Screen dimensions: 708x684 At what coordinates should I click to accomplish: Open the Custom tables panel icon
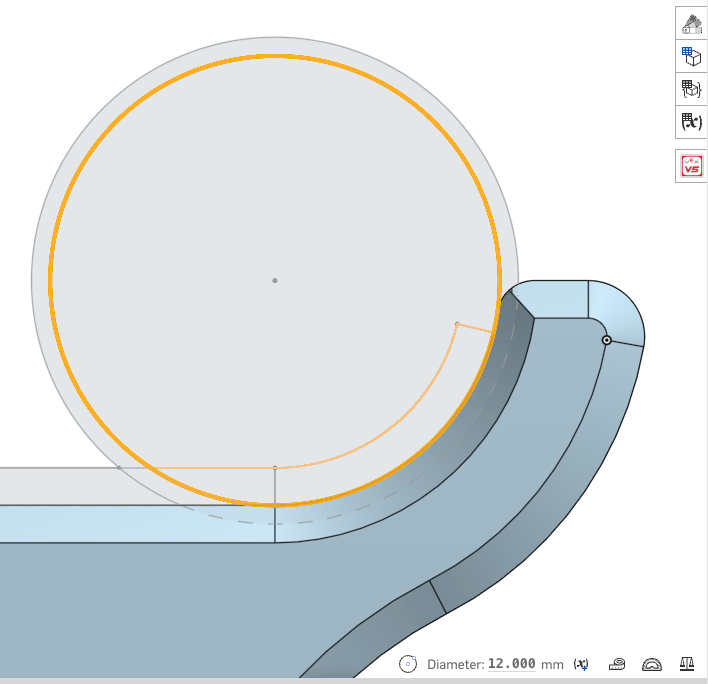[692, 89]
